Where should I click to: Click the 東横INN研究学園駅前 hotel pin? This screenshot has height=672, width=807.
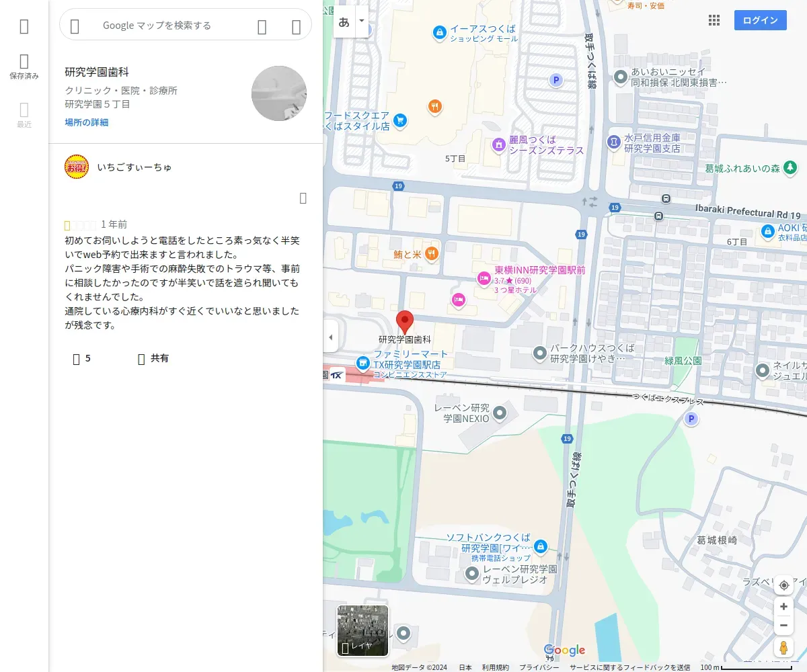484,279
